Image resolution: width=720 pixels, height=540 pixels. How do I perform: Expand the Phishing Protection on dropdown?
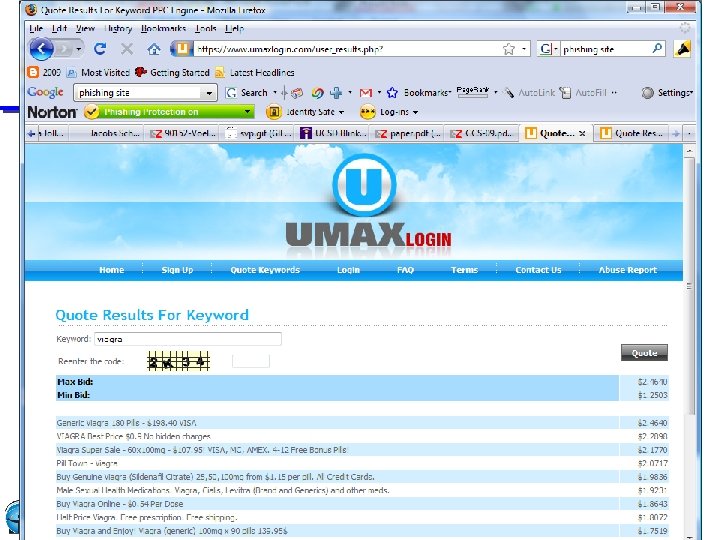click(248, 112)
